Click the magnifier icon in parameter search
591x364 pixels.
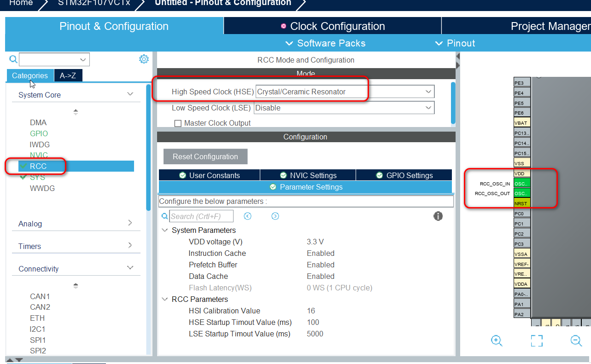pyautogui.click(x=165, y=216)
